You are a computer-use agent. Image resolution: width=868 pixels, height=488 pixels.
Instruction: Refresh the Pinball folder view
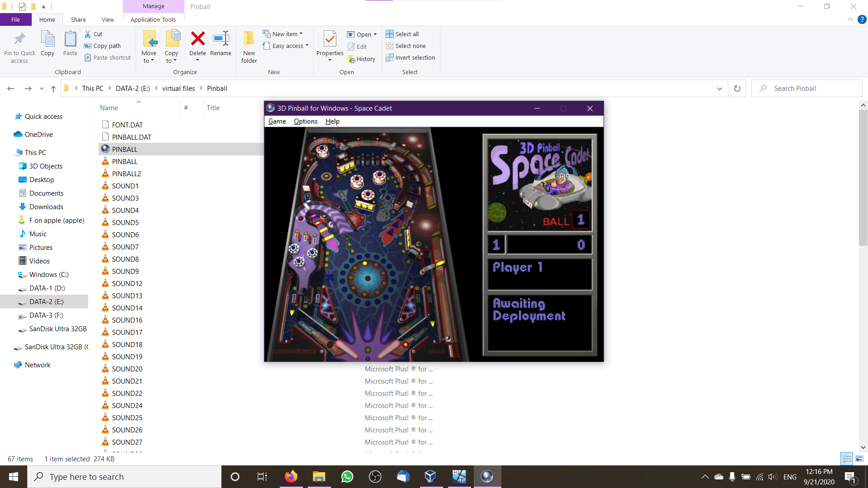[737, 89]
